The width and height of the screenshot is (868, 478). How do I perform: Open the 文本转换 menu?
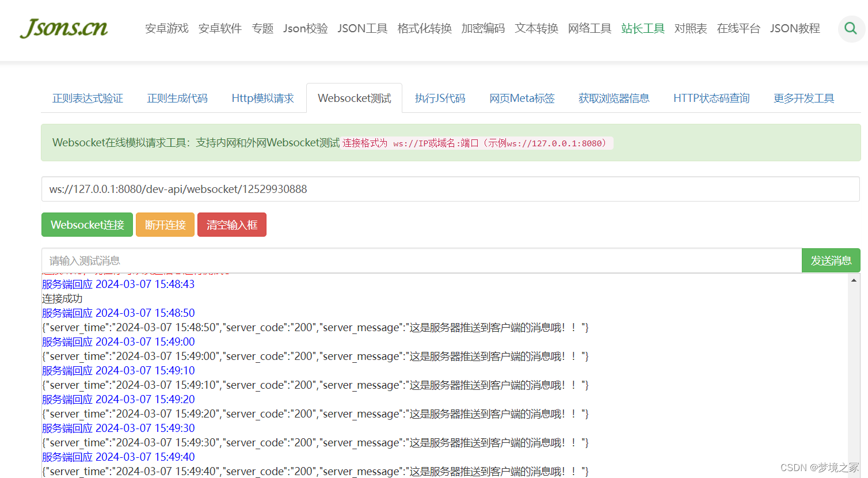(x=536, y=28)
